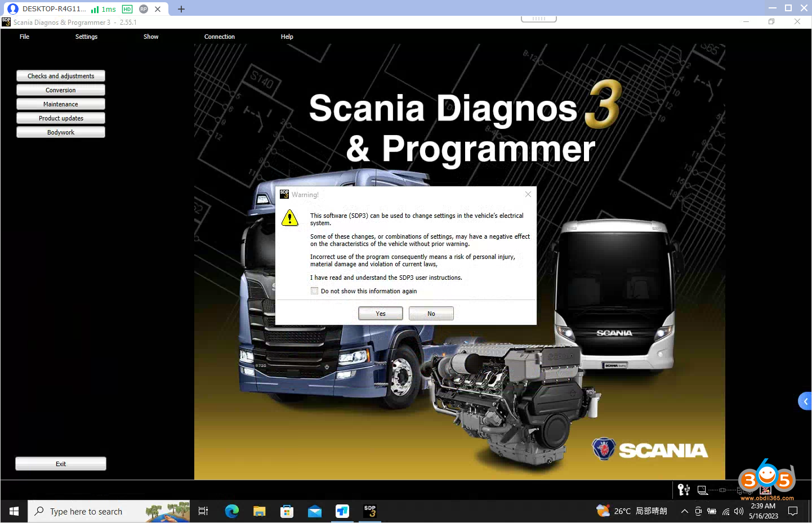Select Checks and adjustments button

[x=61, y=76]
